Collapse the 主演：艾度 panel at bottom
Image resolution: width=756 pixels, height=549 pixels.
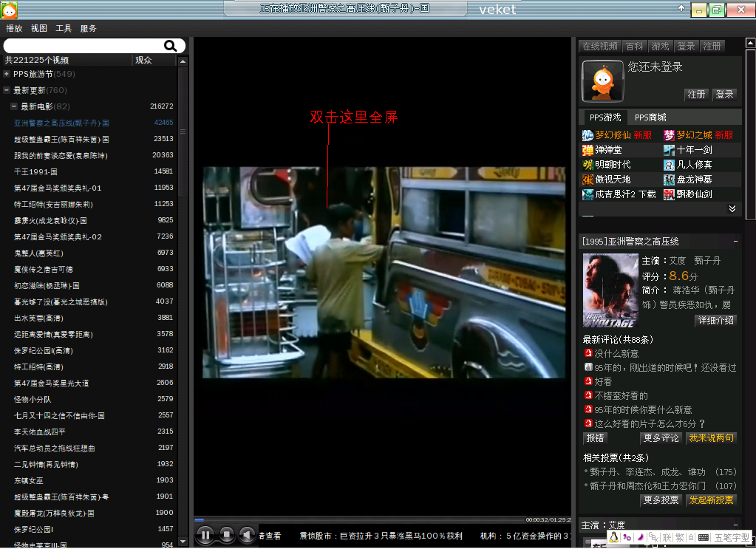[x=735, y=525]
